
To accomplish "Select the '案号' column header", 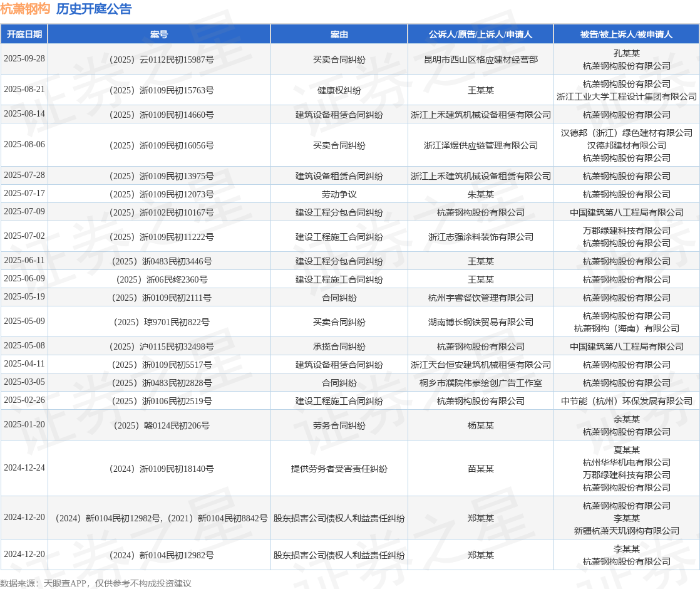I will pos(159,34).
